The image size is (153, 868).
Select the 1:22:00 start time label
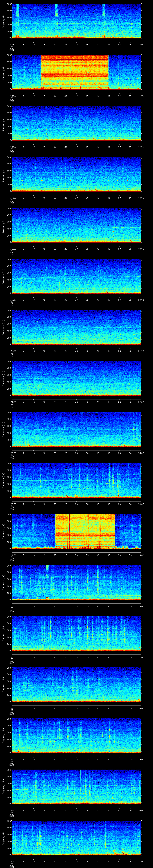coord(12,453)
